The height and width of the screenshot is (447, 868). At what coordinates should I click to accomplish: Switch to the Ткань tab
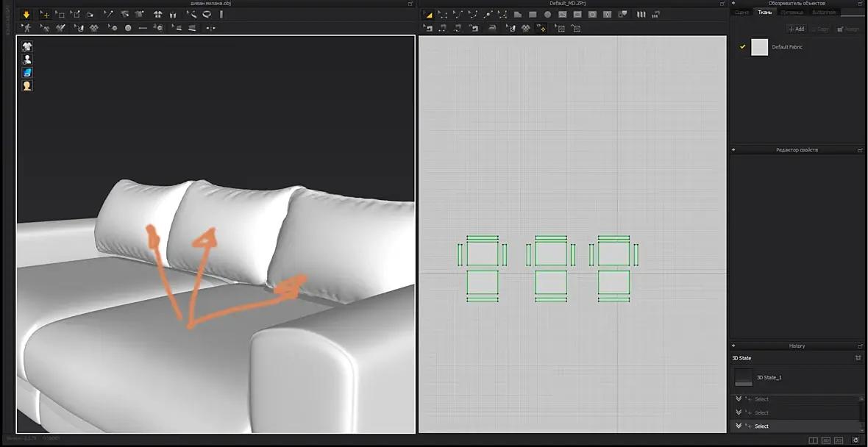(x=764, y=12)
